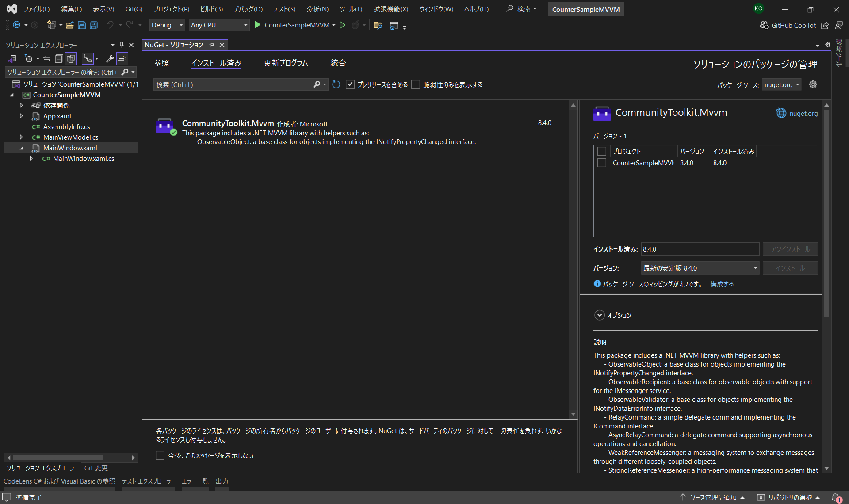Click Collapse All in Solution Explorer
Image resolution: width=849 pixels, height=504 pixels.
pyautogui.click(x=58, y=58)
